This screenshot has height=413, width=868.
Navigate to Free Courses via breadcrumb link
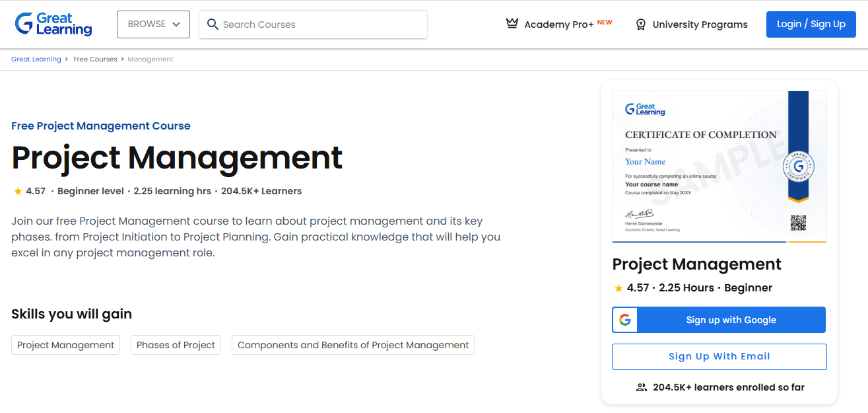pos(95,59)
